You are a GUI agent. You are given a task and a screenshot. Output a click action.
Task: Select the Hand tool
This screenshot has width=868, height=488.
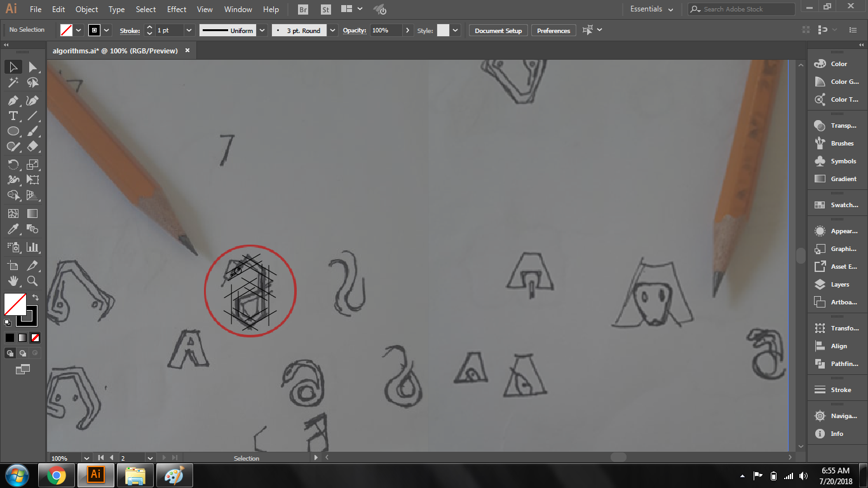pyautogui.click(x=13, y=280)
